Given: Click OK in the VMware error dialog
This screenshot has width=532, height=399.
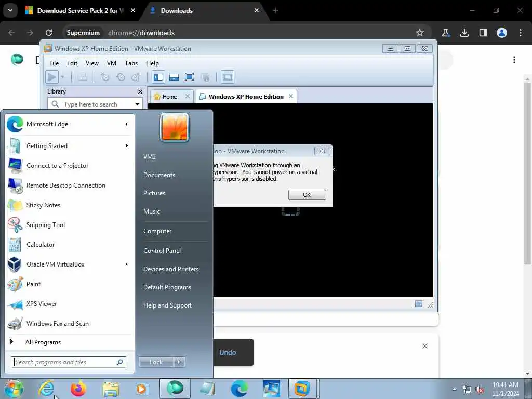Looking at the screenshot, I should 307,195.
